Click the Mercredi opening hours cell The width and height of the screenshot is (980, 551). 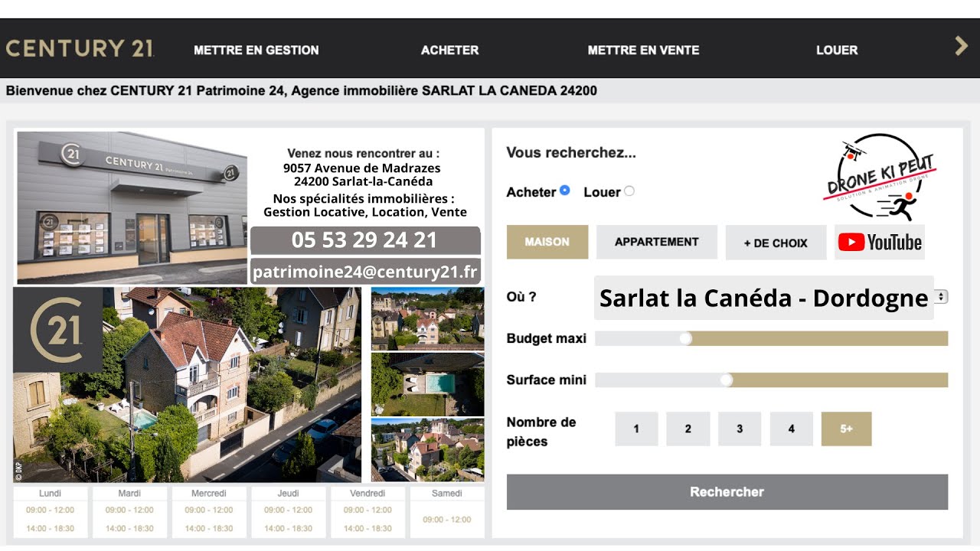[209, 511]
